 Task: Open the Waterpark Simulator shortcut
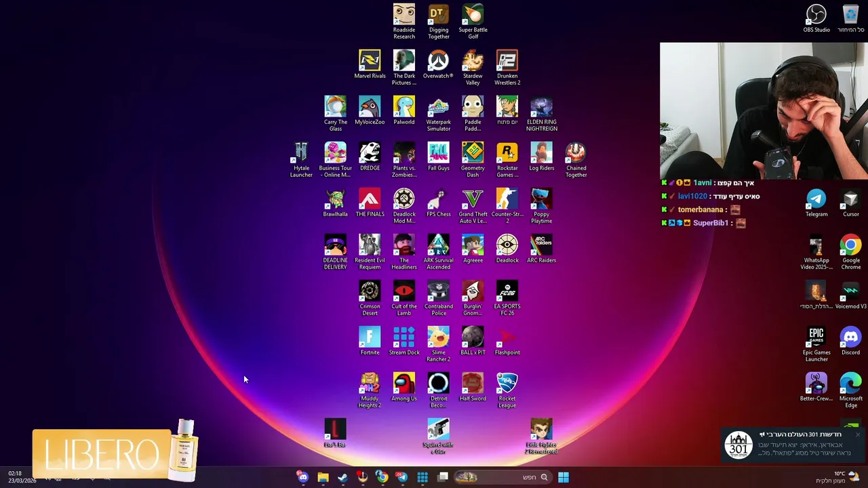click(439, 114)
